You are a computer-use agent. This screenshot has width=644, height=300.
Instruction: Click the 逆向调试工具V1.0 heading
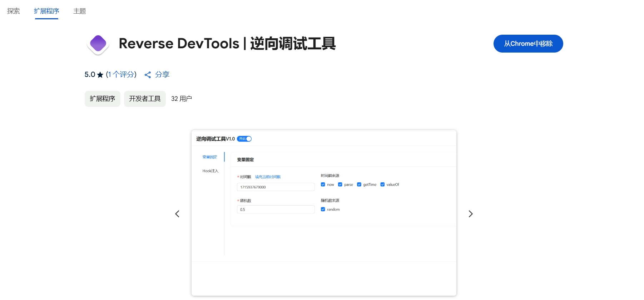tap(216, 139)
